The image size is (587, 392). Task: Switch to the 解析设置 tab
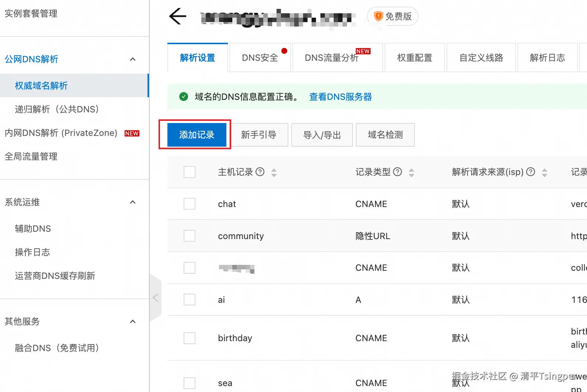[198, 58]
